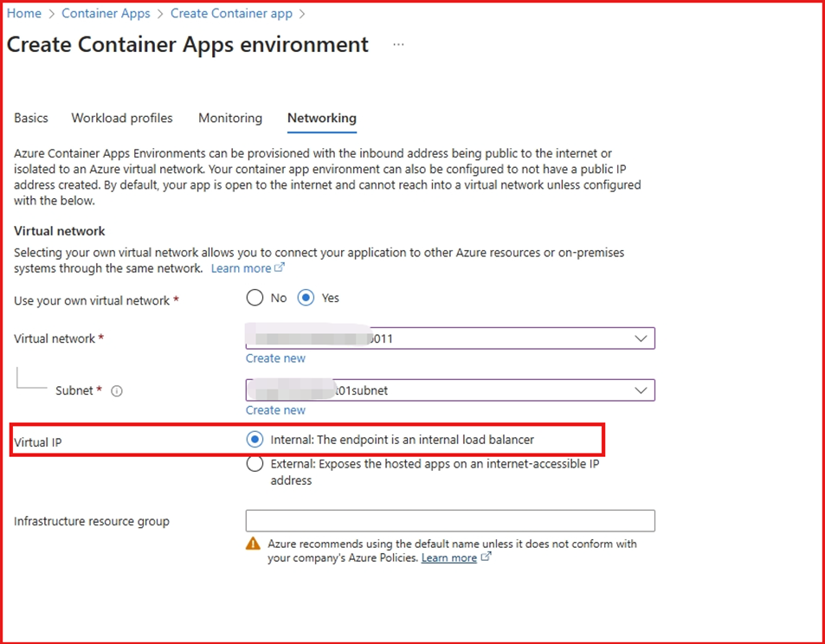Click the Infrastructure resource group text field
Viewport: 825px width, 644px height.
pos(450,520)
